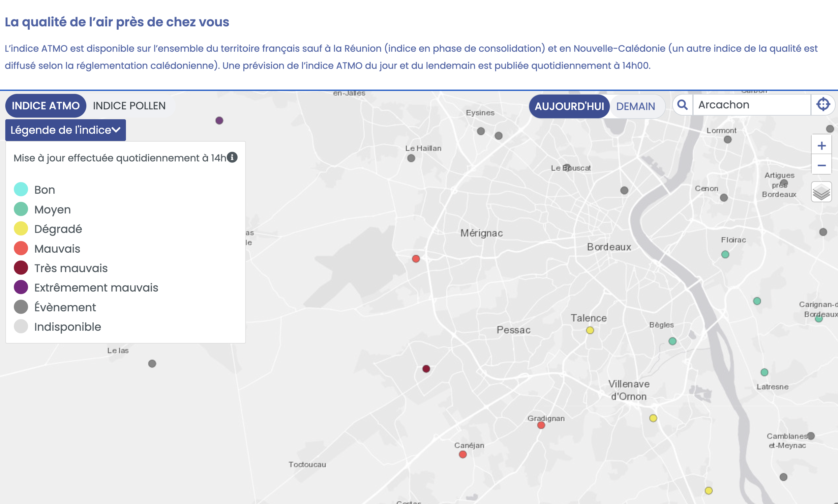The width and height of the screenshot is (838, 504).
Task: Click the red marker at Gradignan
Action: pyautogui.click(x=541, y=425)
